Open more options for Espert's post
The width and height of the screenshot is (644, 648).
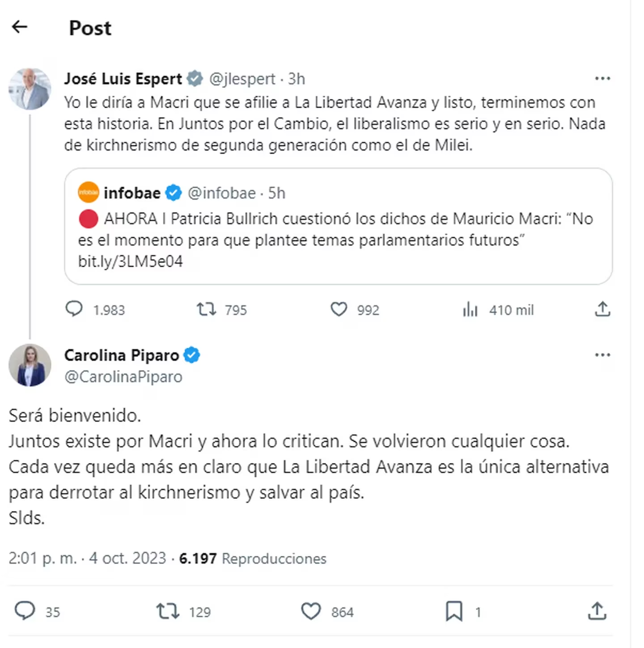pos(602,79)
